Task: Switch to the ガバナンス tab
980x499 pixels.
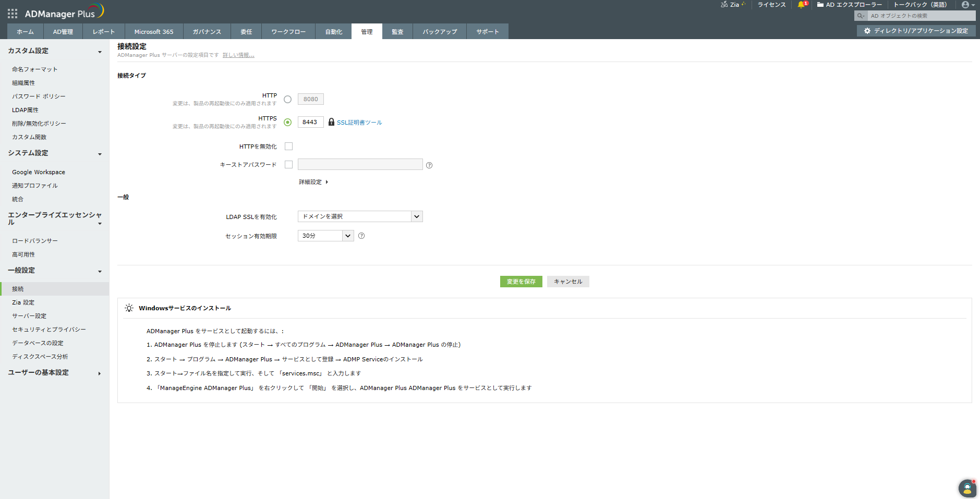Action: click(x=207, y=32)
